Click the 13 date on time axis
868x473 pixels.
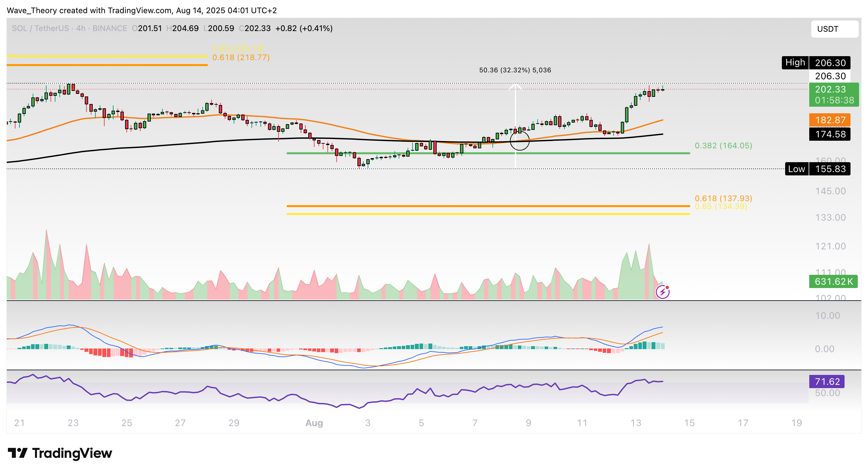[x=636, y=423]
